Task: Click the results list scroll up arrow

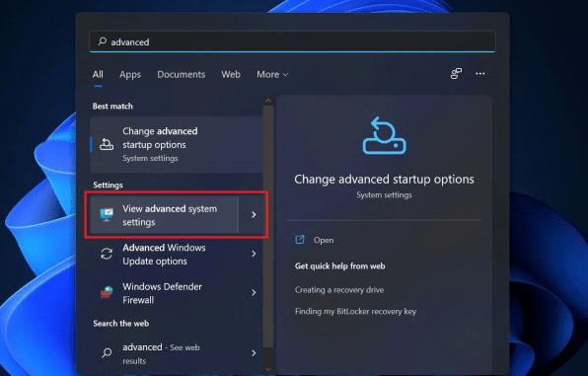Action: (x=268, y=101)
